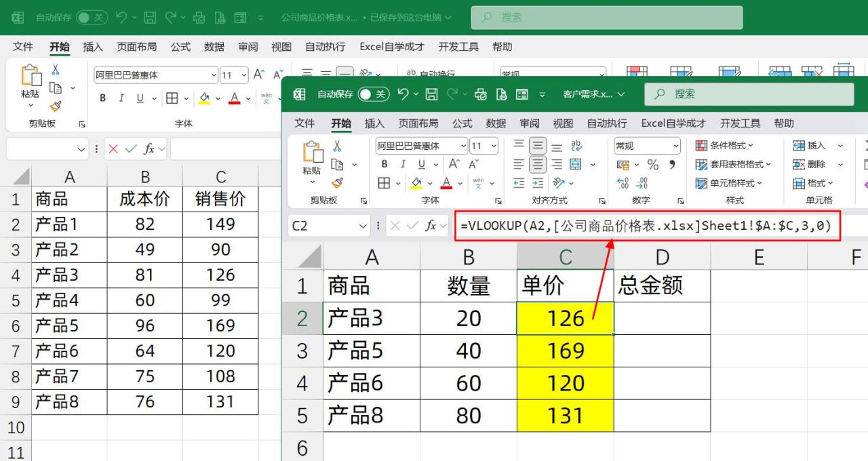Decrease font size in front window
This screenshot has width=868, height=461.
tap(473, 164)
